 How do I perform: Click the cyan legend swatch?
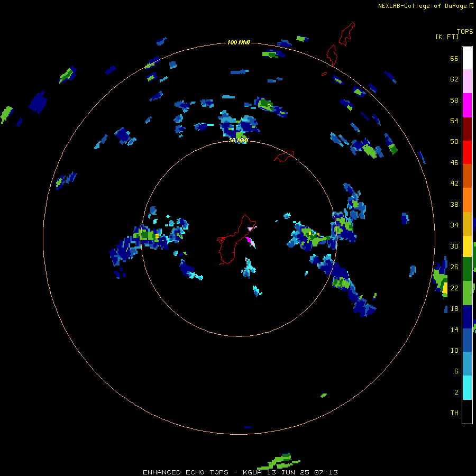tap(467, 388)
